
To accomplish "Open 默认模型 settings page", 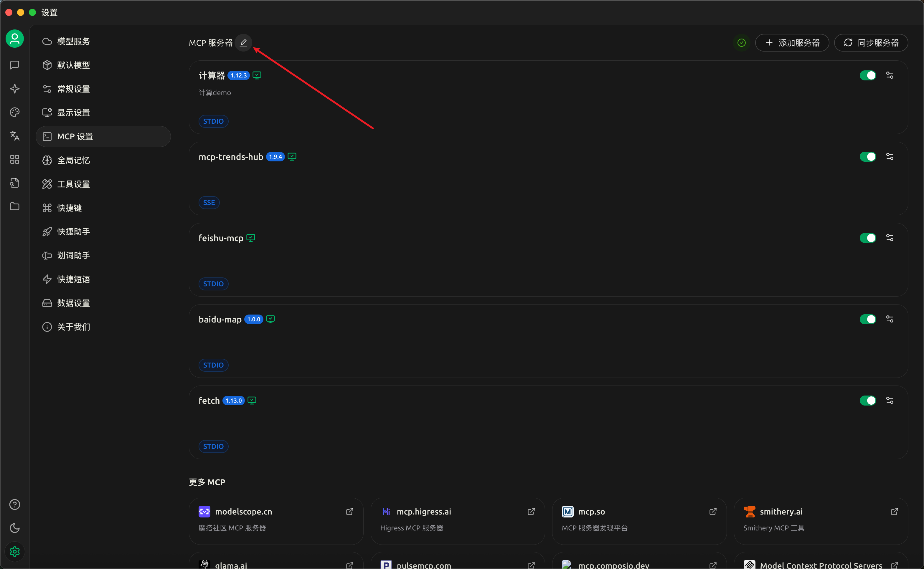I will point(103,65).
